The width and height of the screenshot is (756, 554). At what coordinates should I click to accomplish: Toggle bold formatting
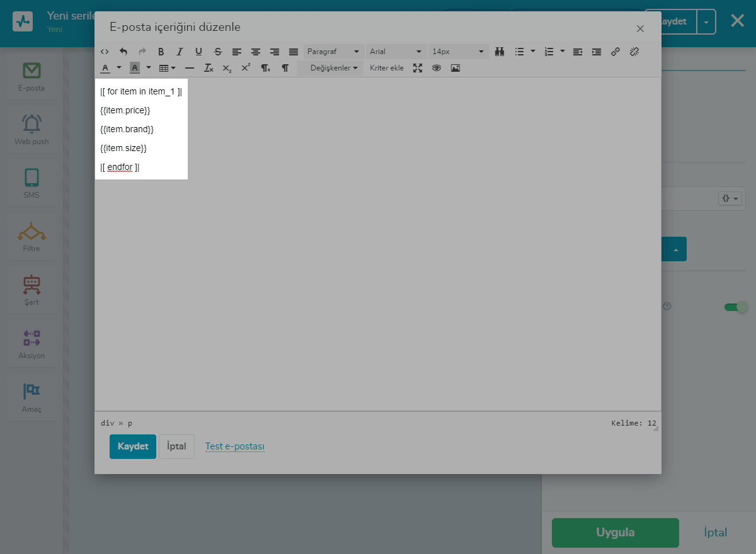(161, 52)
